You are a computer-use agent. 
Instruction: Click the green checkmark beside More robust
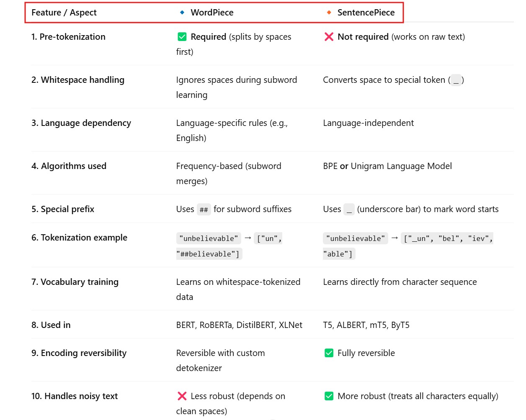(329, 396)
